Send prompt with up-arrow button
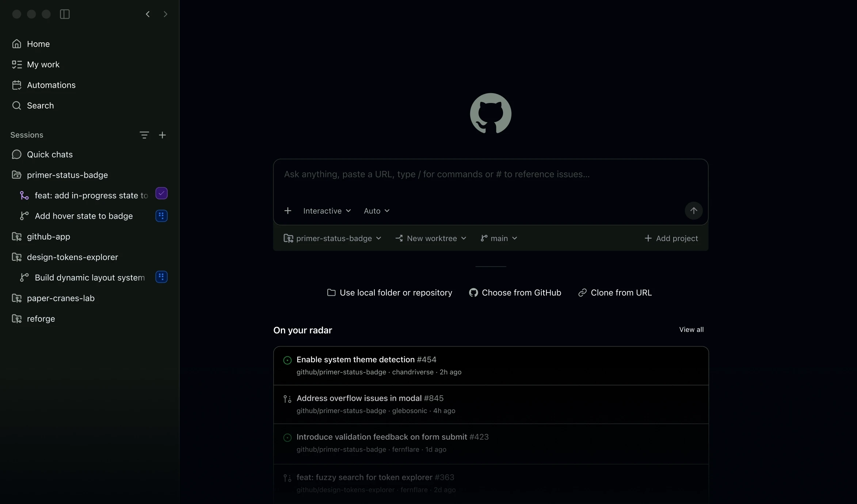The height and width of the screenshot is (504, 857). (694, 211)
